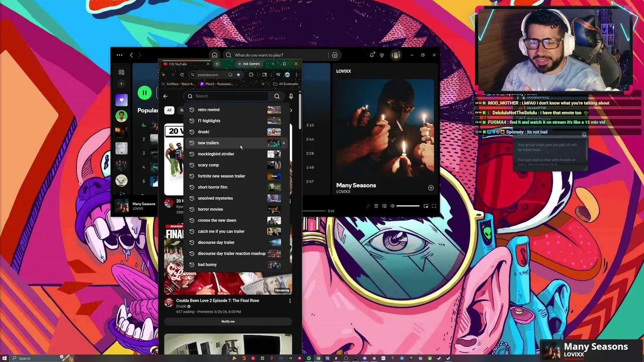Bookmark page with star icon

(x=238, y=74)
